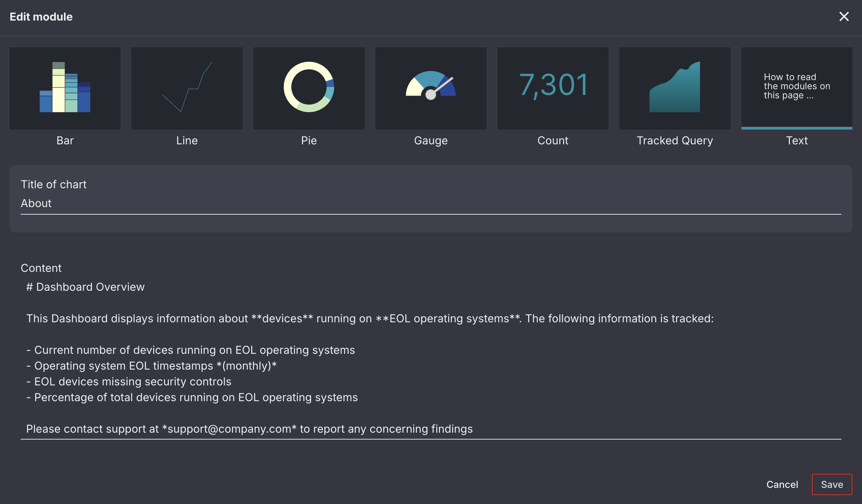Click the donut chart preview image
Screen dimensions: 862x504
click(x=308, y=88)
